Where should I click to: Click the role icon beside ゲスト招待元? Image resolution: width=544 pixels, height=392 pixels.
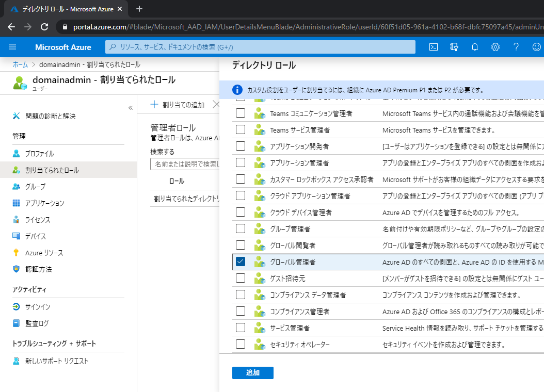(260, 278)
